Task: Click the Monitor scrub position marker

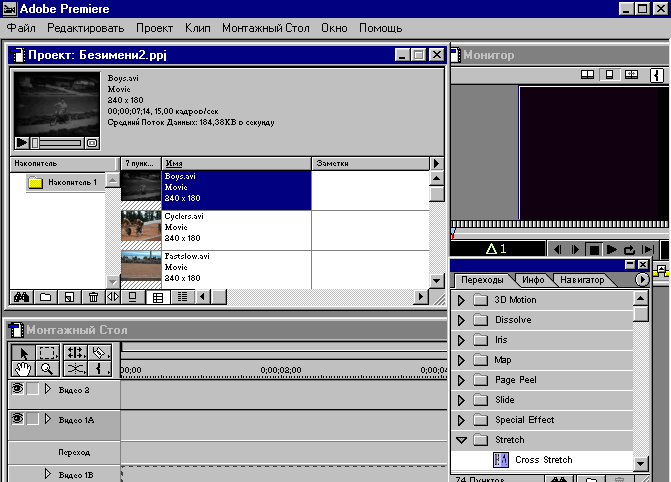Action: click(x=453, y=234)
